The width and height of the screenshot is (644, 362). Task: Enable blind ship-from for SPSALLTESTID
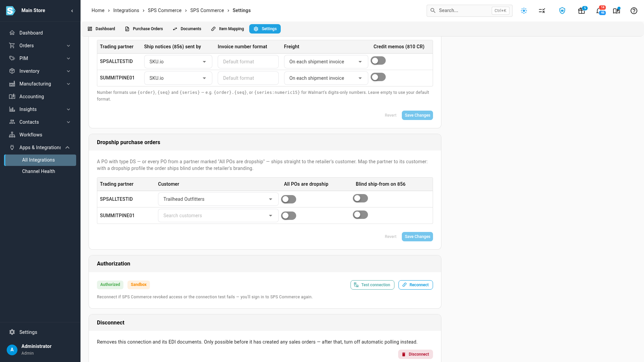click(360, 198)
